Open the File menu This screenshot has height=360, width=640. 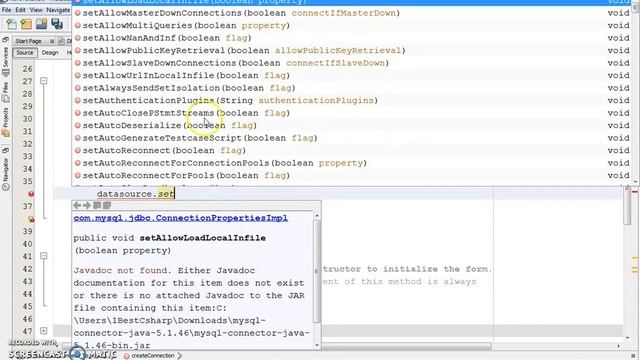click(x=7, y=10)
